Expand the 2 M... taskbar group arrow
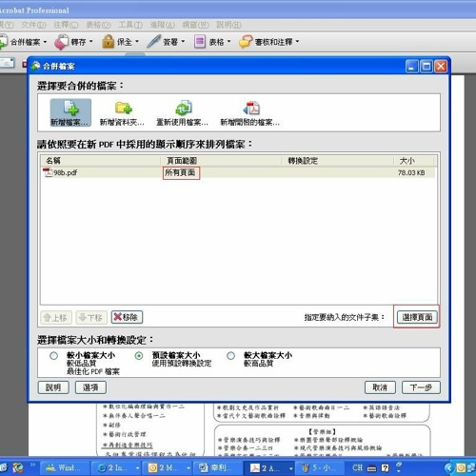This screenshot has height=476, width=476. tap(188, 468)
